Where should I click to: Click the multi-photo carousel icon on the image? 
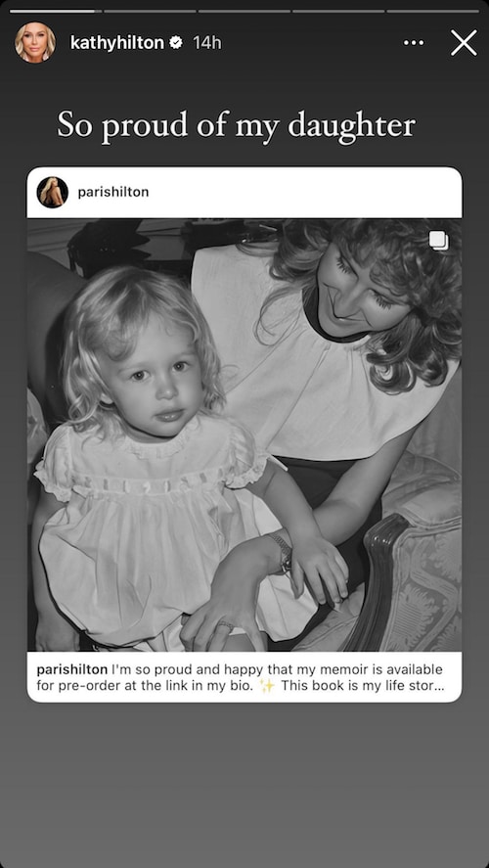tap(439, 241)
